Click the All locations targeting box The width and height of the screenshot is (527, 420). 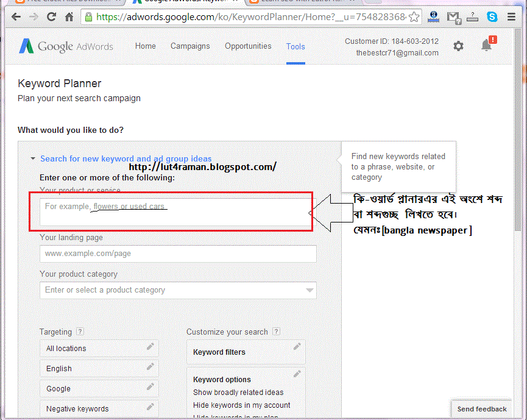pyautogui.click(x=99, y=349)
